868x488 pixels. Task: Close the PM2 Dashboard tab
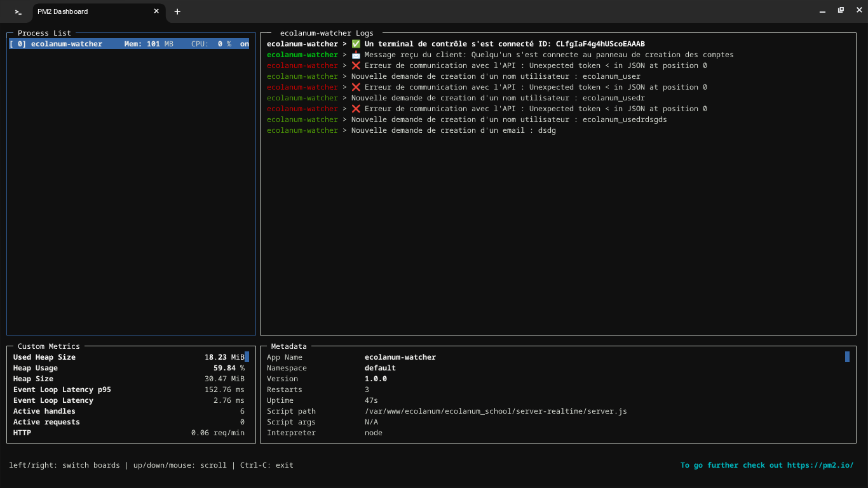click(x=156, y=11)
